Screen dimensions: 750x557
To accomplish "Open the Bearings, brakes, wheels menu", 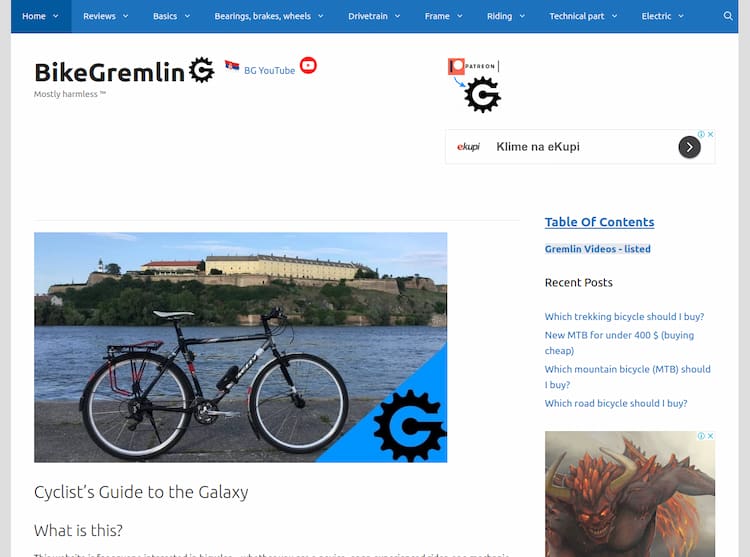I will coord(269,16).
